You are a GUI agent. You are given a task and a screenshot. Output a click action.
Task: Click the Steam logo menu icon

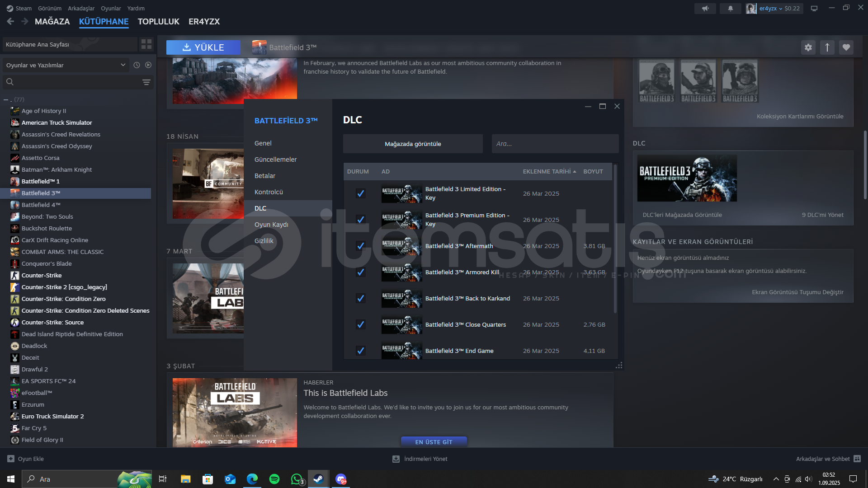[10, 8]
